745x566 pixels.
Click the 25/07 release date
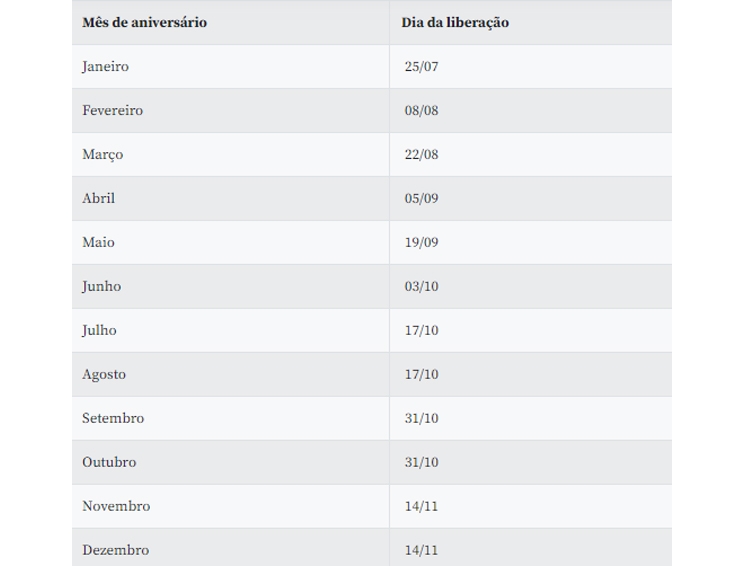421,66
